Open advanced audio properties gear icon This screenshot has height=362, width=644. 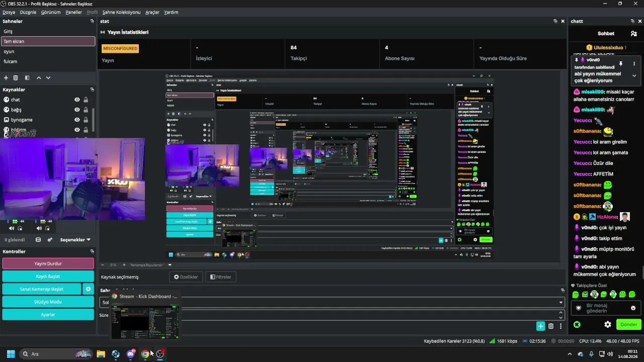50,240
